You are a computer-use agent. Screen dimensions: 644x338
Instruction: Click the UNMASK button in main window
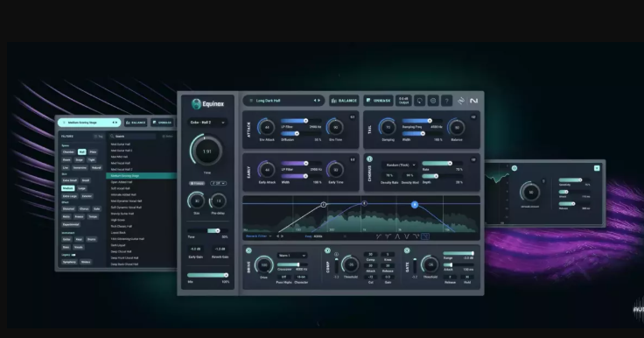[379, 101]
